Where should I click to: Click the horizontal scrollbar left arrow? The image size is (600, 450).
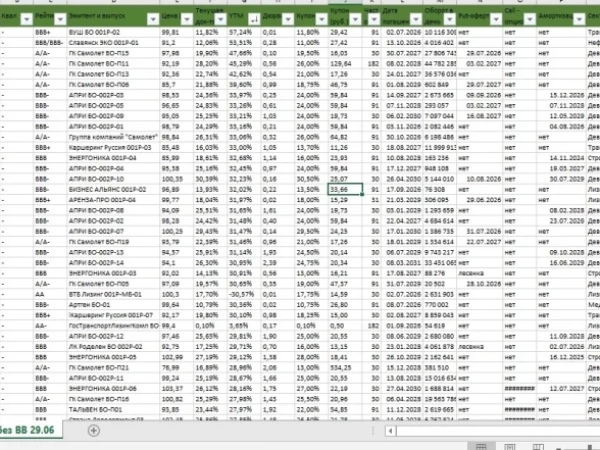[390, 431]
